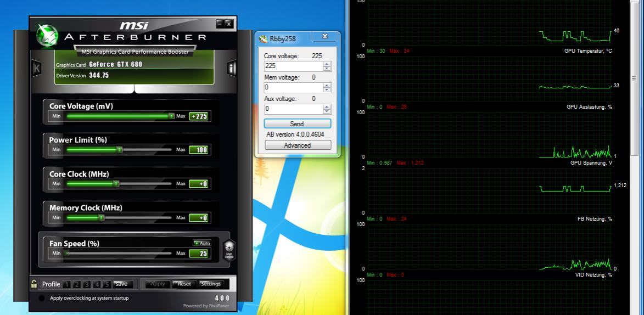Decrease Core voltage with down spinner arrow
This screenshot has width=644, height=315.
coord(327,69)
